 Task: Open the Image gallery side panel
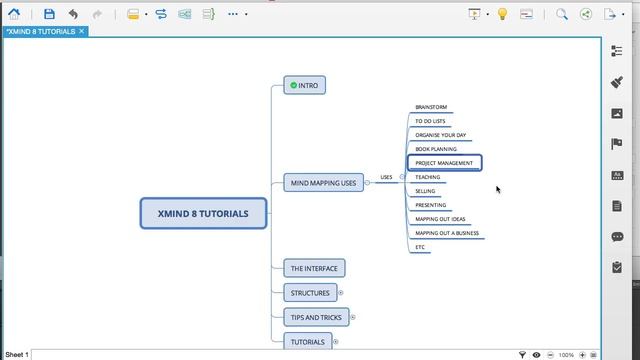(x=617, y=113)
